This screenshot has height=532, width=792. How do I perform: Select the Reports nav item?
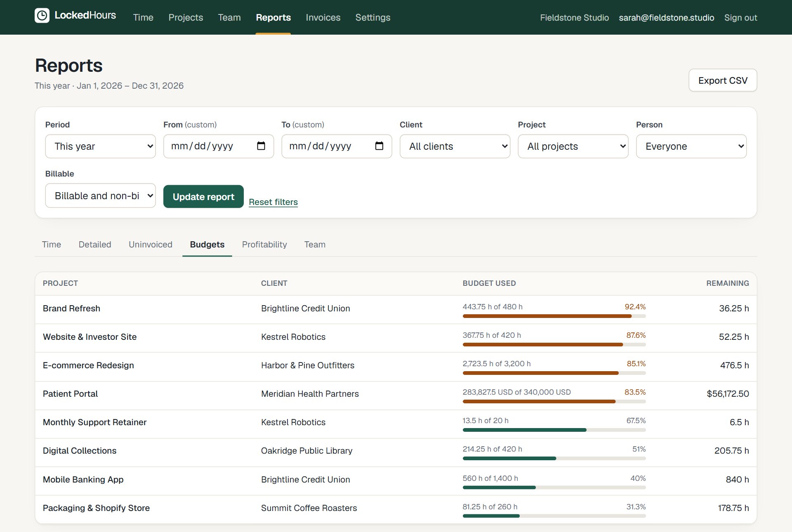[273, 17]
